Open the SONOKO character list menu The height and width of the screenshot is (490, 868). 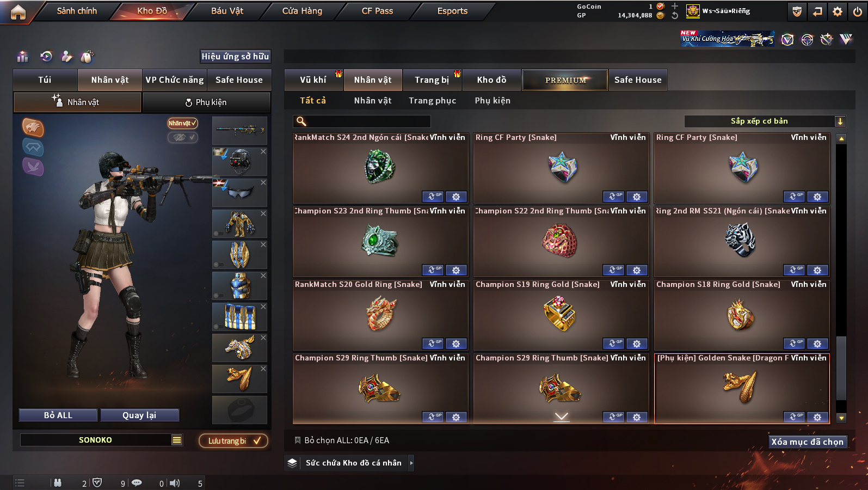pos(177,440)
